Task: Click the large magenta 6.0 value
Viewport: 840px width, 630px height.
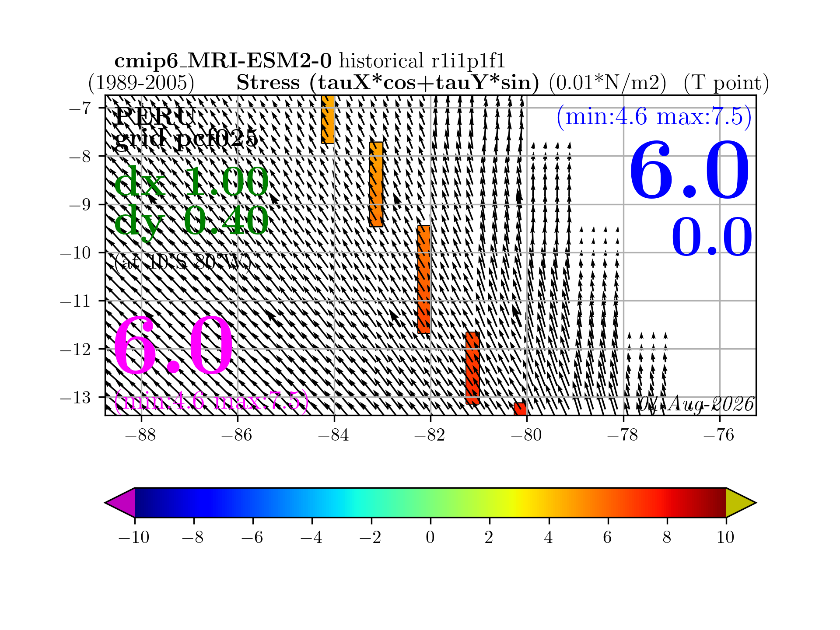Action: pos(174,346)
